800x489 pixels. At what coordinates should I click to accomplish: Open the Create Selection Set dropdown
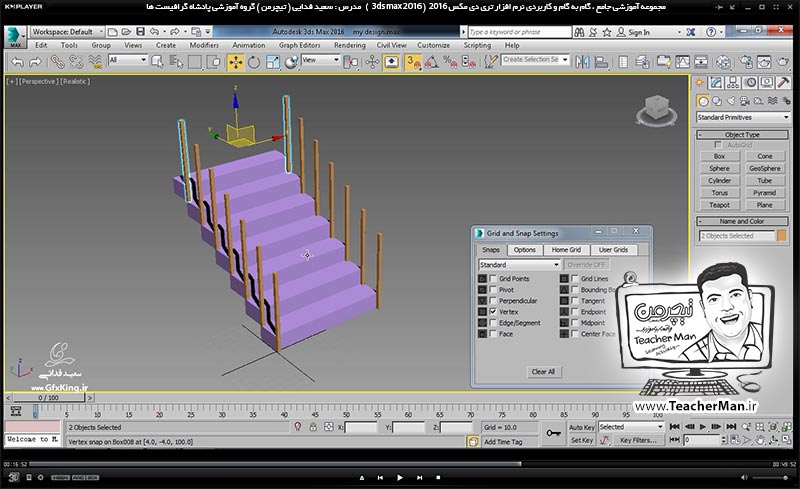click(x=535, y=60)
